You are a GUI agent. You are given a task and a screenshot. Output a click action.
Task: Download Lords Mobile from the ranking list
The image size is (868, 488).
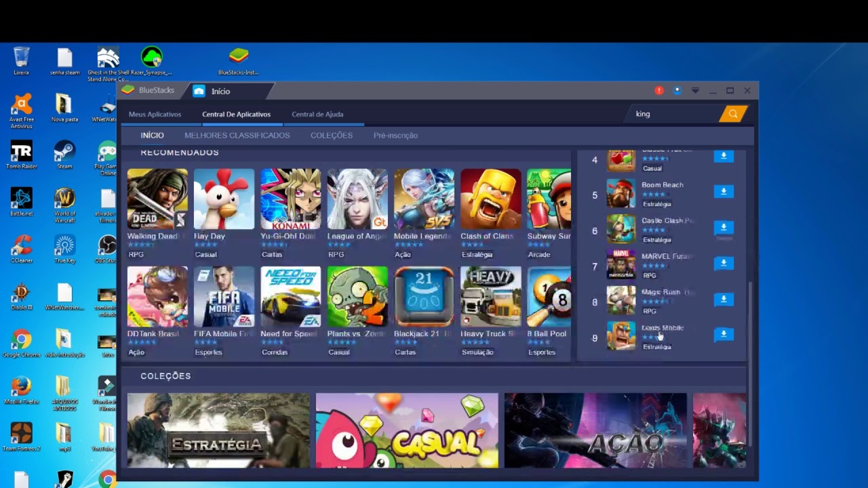point(724,334)
